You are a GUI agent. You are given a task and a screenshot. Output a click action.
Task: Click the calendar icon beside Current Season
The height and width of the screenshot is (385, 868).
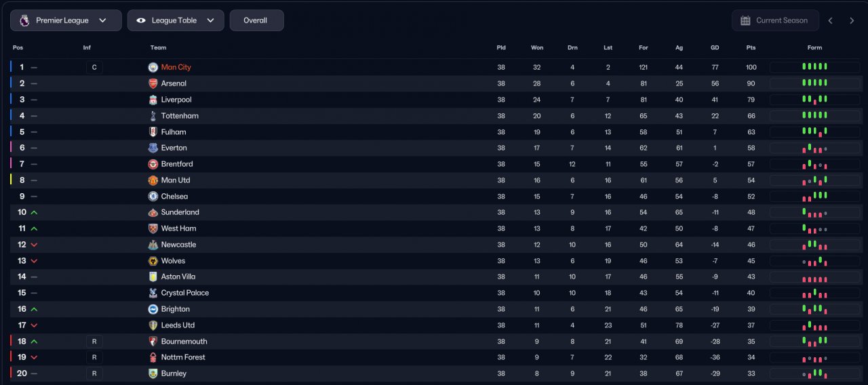(745, 20)
